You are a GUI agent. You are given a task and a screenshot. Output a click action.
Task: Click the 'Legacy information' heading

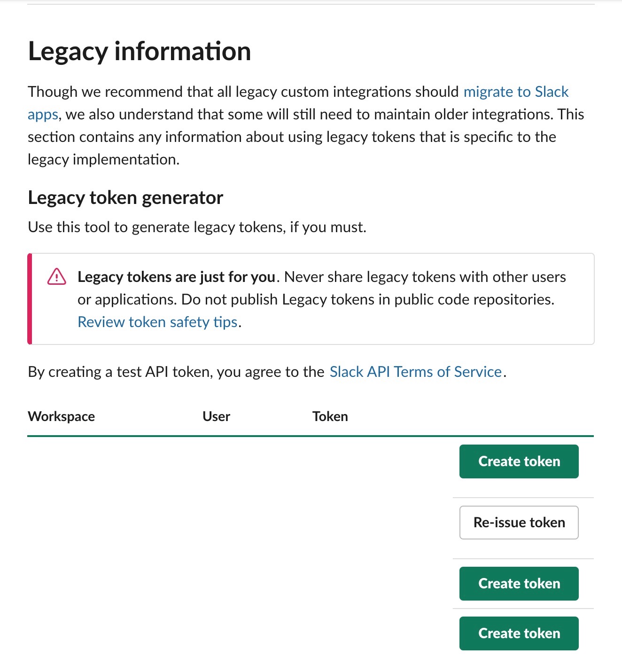(x=140, y=51)
